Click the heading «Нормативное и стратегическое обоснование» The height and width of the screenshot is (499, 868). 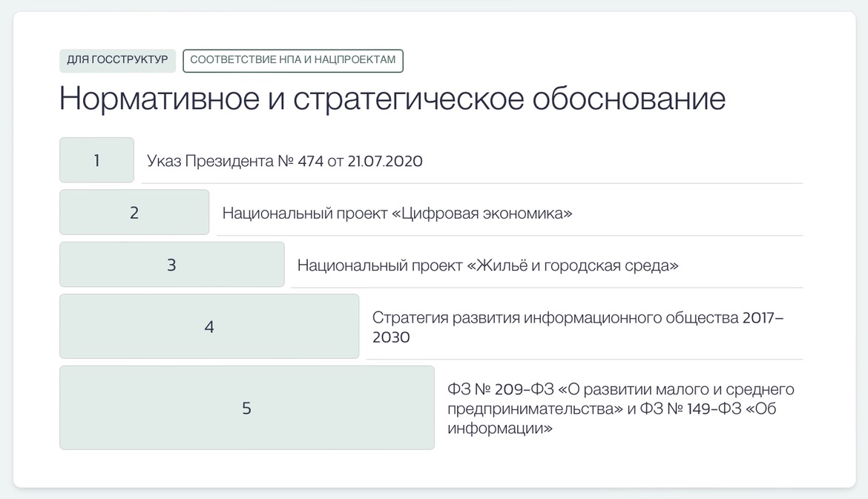click(x=392, y=99)
